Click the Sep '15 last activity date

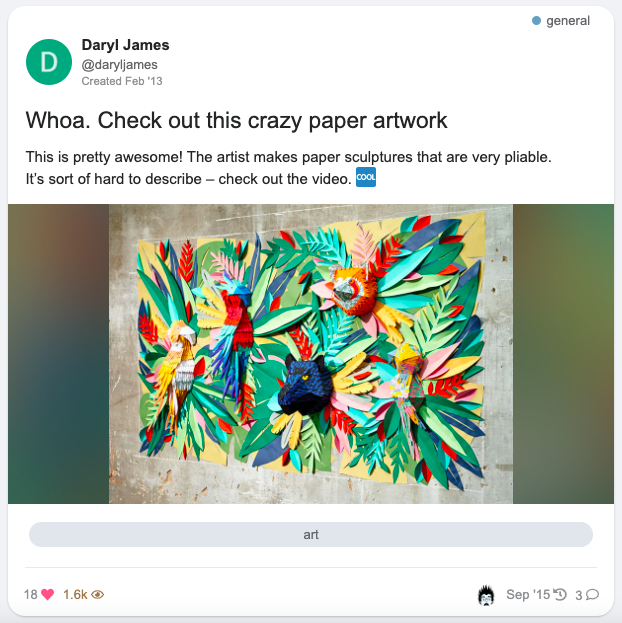pyautogui.click(x=528, y=594)
